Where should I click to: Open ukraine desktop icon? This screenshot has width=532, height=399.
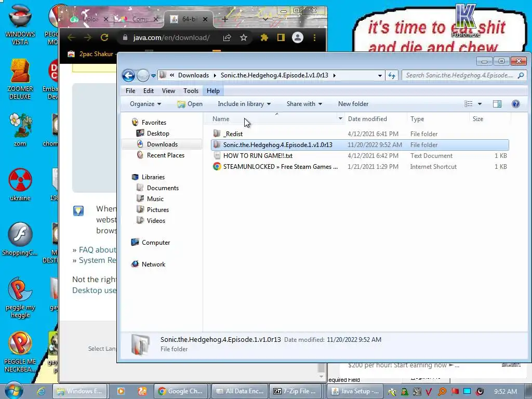[x=20, y=184]
